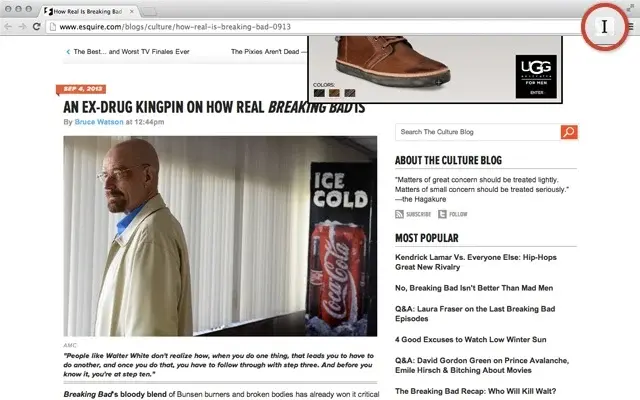Click the 'MOST POPULAR' heading

427,238
